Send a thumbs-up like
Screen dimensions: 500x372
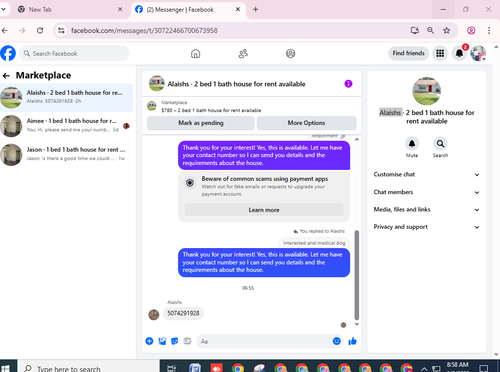pyautogui.click(x=352, y=341)
